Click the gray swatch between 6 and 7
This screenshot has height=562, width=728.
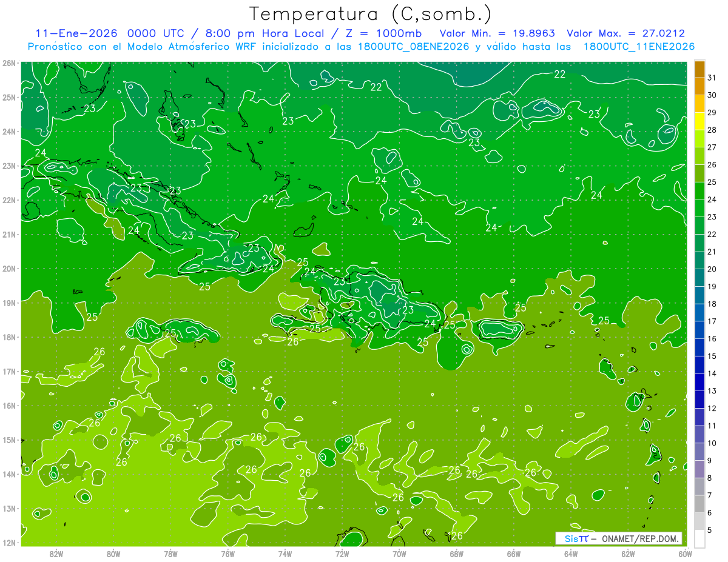click(699, 504)
